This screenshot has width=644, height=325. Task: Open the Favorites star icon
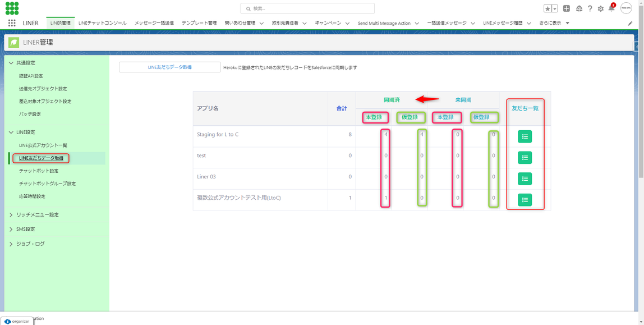click(x=548, y=8)
